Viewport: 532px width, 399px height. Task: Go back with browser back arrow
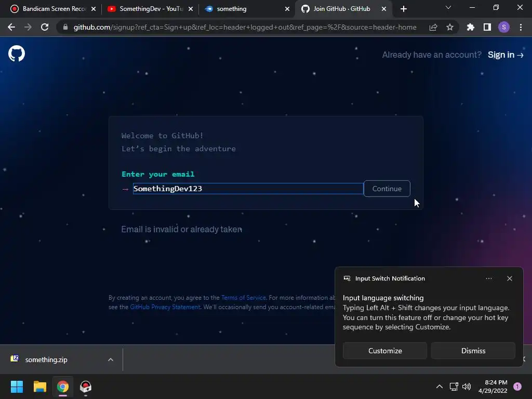(x=11, y=27)
